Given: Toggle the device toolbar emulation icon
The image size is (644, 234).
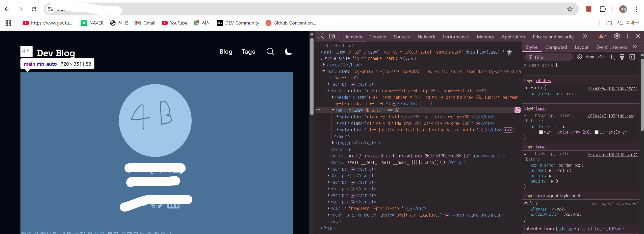Looking at the screenshot, I should coord(332,36).
